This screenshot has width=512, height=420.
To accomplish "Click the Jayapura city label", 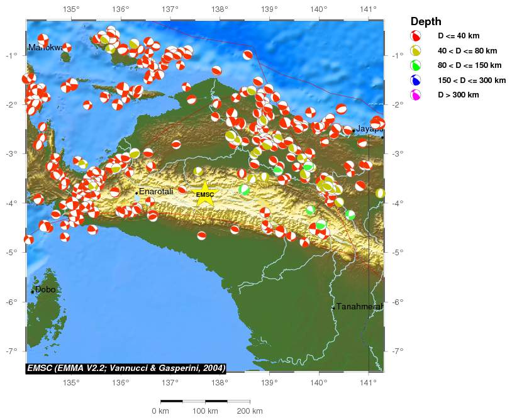I will coord(369,129).
